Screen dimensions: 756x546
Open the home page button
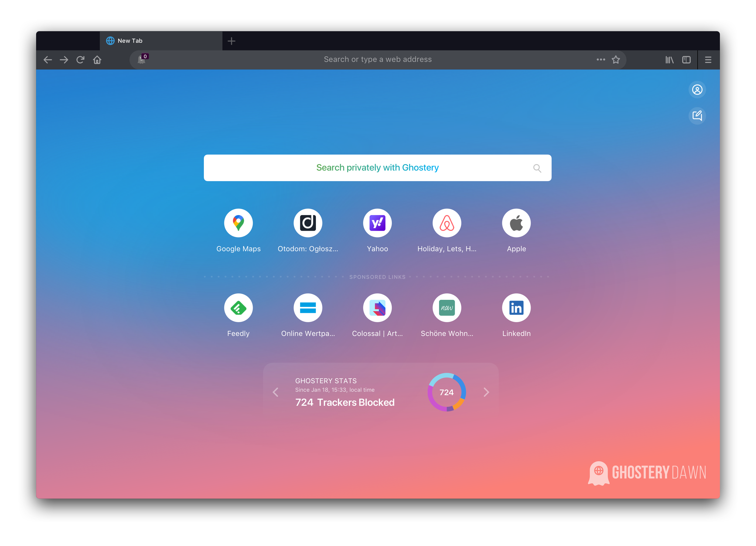coord(97,60)
